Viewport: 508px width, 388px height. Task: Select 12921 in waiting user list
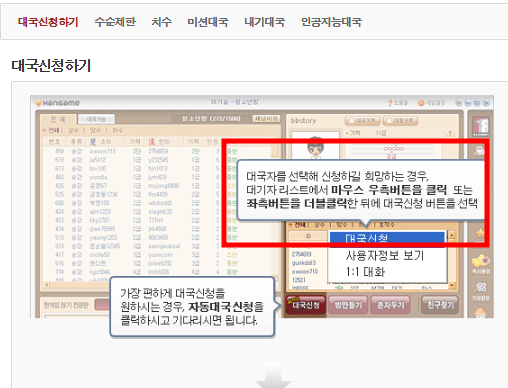[298, 280]
